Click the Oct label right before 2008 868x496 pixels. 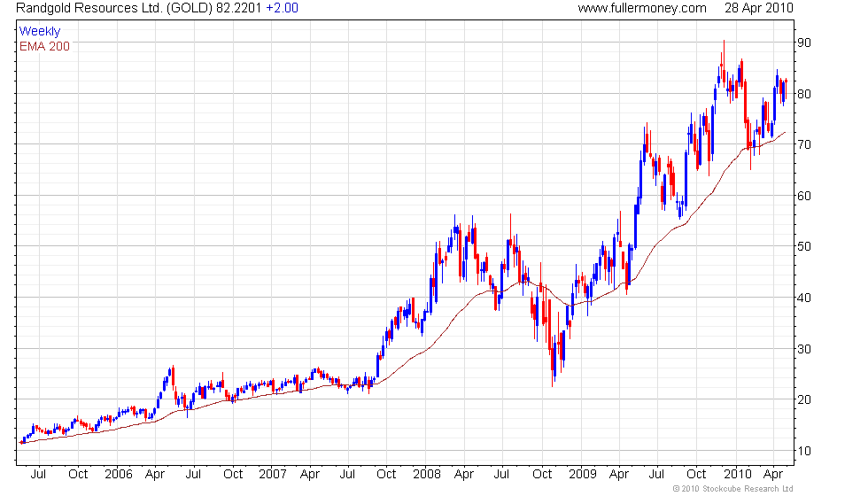point(386,474)
